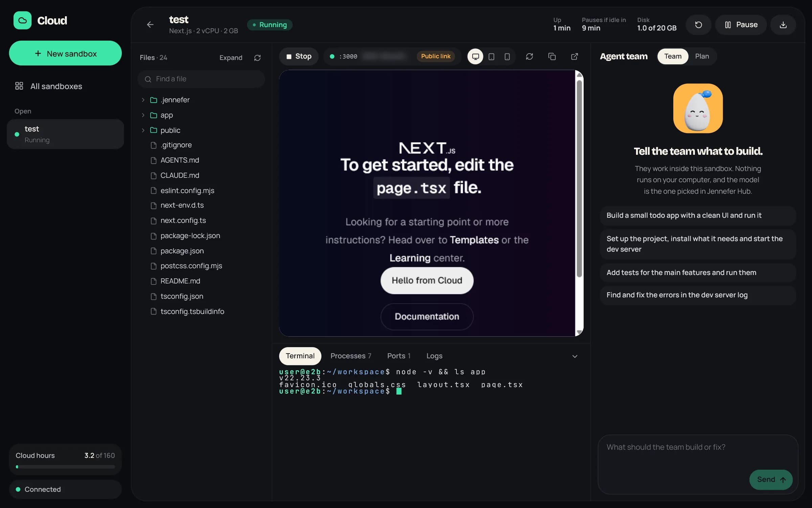Open the Terminal tab
The width and height of the screenshot is (812, 508).
tap(300, 356)
